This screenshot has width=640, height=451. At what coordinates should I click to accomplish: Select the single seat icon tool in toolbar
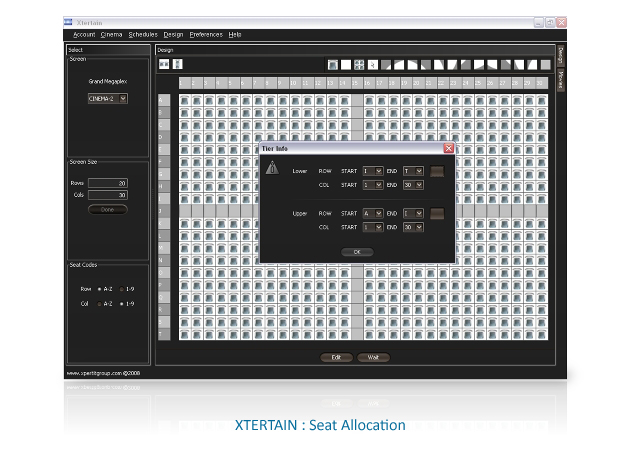click(x=333, y=64)
